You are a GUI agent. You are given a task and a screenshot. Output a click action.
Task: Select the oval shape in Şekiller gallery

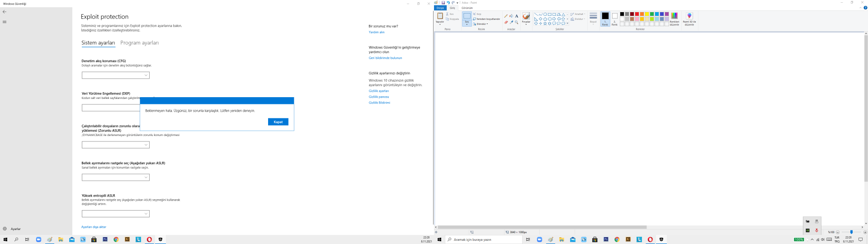545,14
